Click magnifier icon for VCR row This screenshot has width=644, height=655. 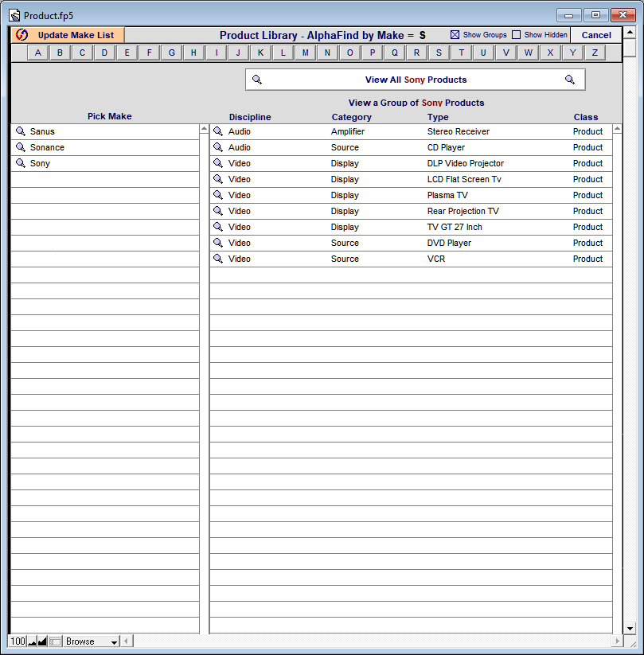(x=218, y=259)
